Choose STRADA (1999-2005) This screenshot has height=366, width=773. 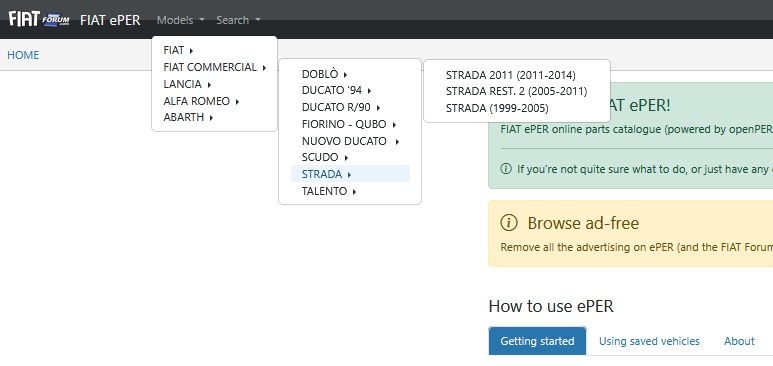coord(497,108)
